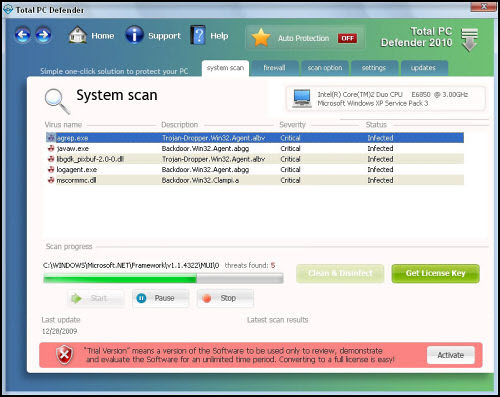This screenshot has height=397, width=500.
Task: Click the Activate button
Action: 451,355
